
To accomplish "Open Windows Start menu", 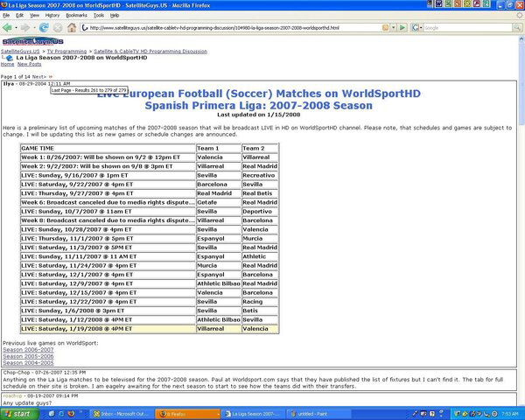I will pos(18,414).
